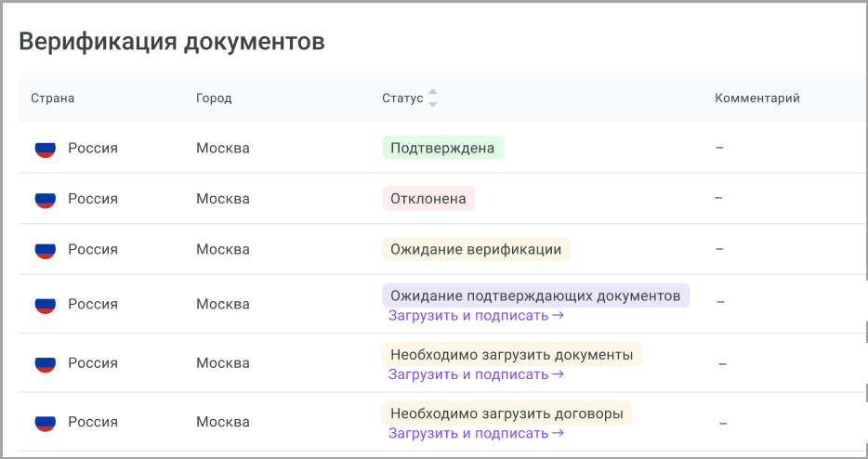Screen dimensions: 868x459
Task: Click Россия in the Отклонена row
Action: click(93, 198)
